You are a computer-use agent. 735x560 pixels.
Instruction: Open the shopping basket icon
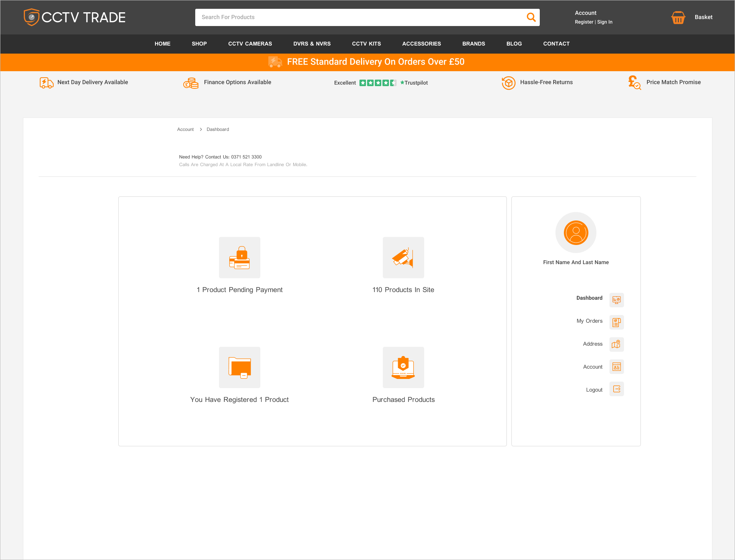pos(678,17)
